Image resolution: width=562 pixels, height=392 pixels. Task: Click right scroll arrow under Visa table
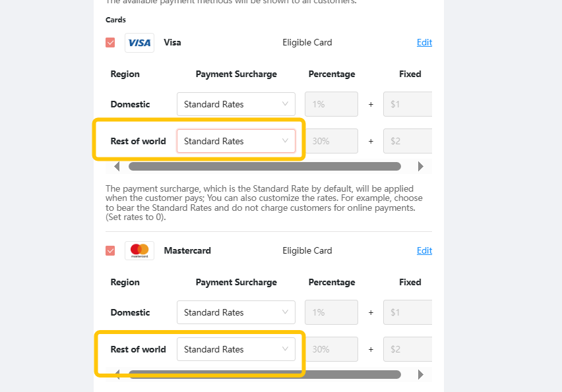pyautogui.click(x=421, y=167)
